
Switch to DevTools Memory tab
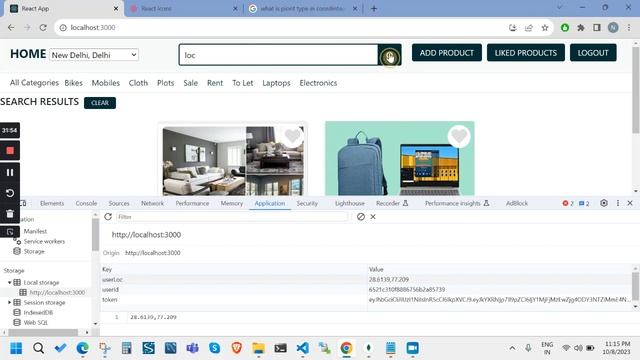tap(231, 203)
